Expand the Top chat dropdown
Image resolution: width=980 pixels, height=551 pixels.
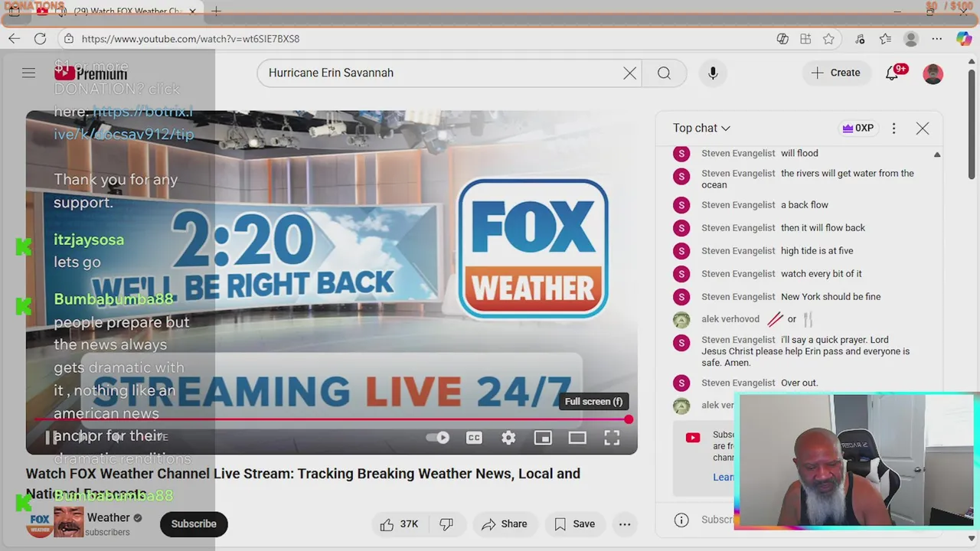click(701, 129)
